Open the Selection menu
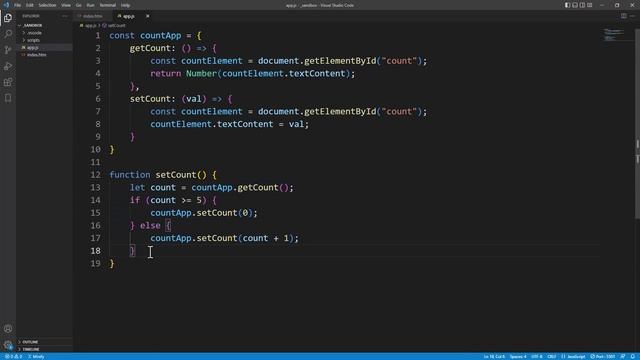This screenshot has height=360, width=640. 47,5
